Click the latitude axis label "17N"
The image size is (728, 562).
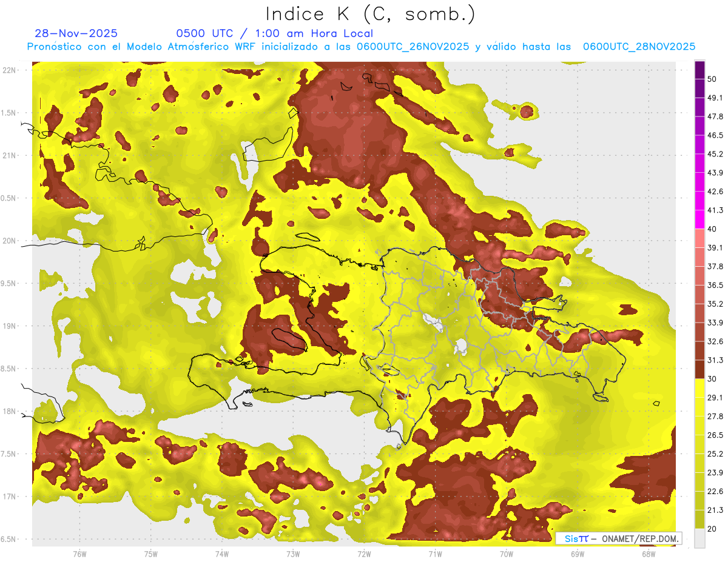(9, 497)
